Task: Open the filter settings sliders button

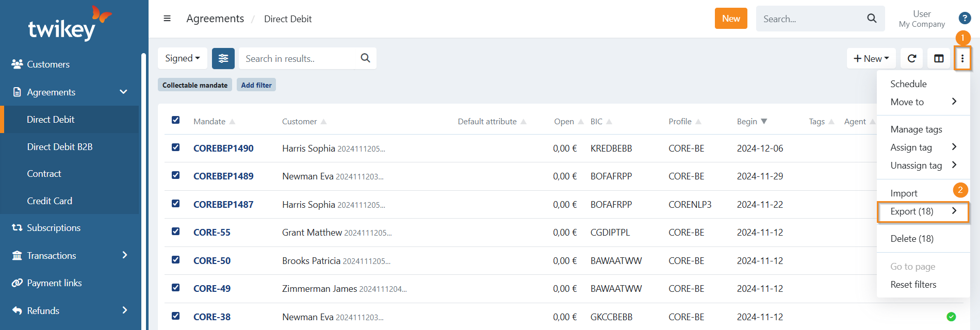Action: point(223,58)
